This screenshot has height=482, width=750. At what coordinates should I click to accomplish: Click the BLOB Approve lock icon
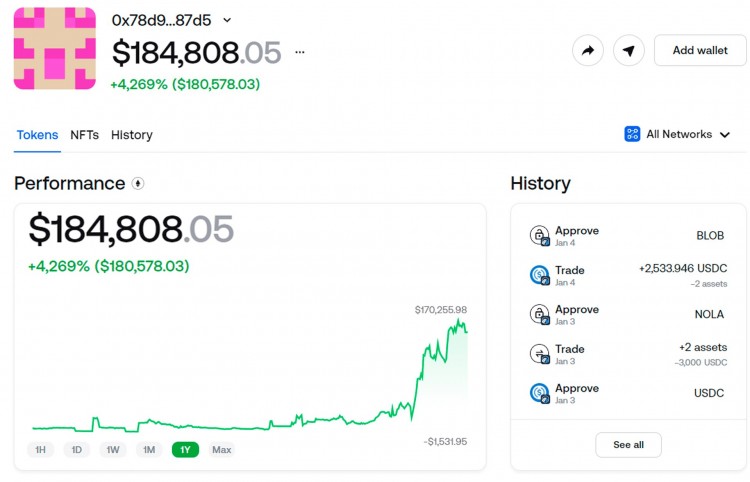[x=539, y=236]
